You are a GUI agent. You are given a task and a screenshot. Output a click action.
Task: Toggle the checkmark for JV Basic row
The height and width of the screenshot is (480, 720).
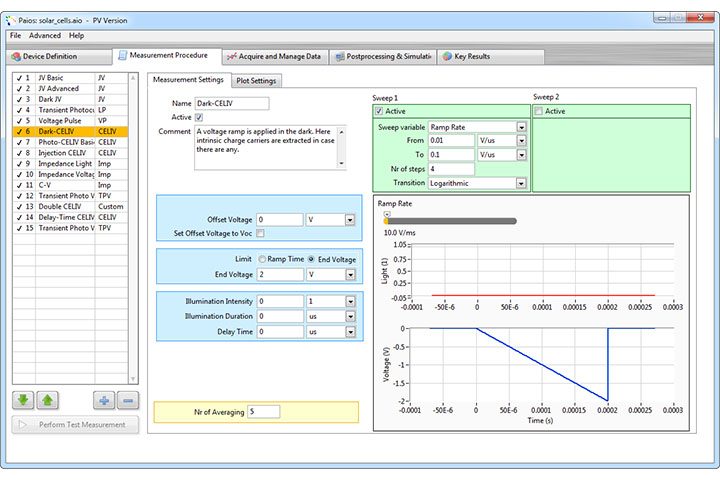click(19, 78)
